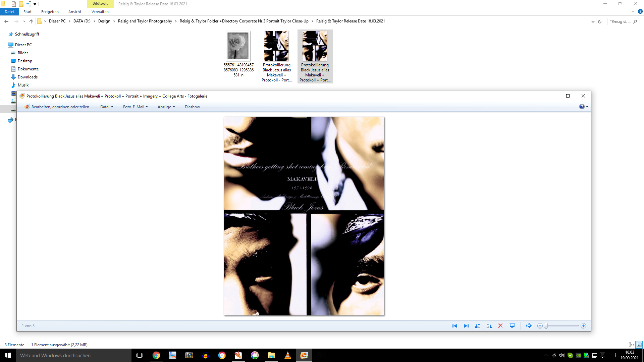Click Dieser PC in address bar

(57, 21)
